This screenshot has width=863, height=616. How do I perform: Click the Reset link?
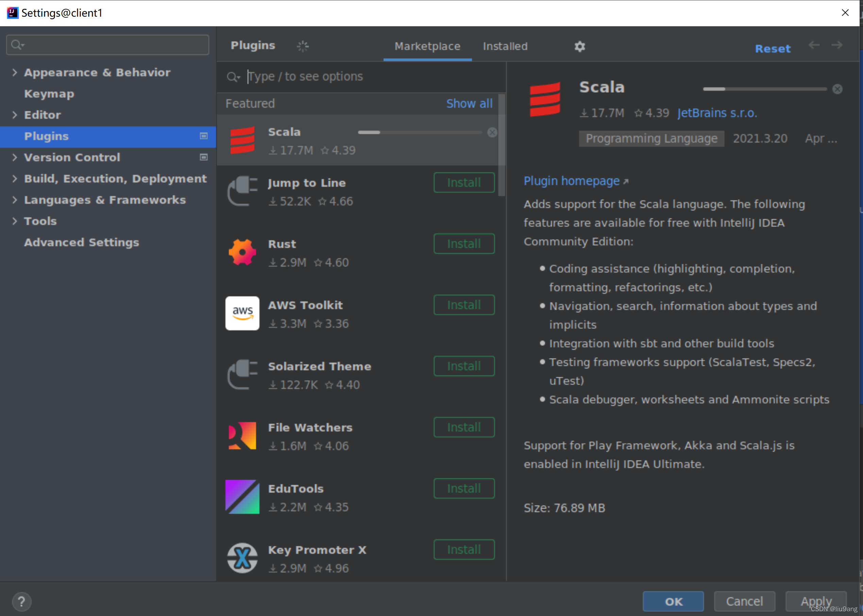pos(773,49)
